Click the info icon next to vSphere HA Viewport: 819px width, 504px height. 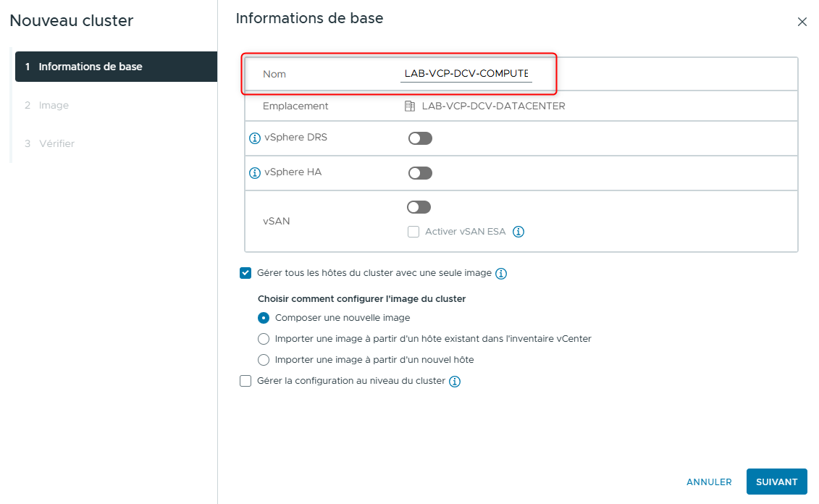click(254, 172)
